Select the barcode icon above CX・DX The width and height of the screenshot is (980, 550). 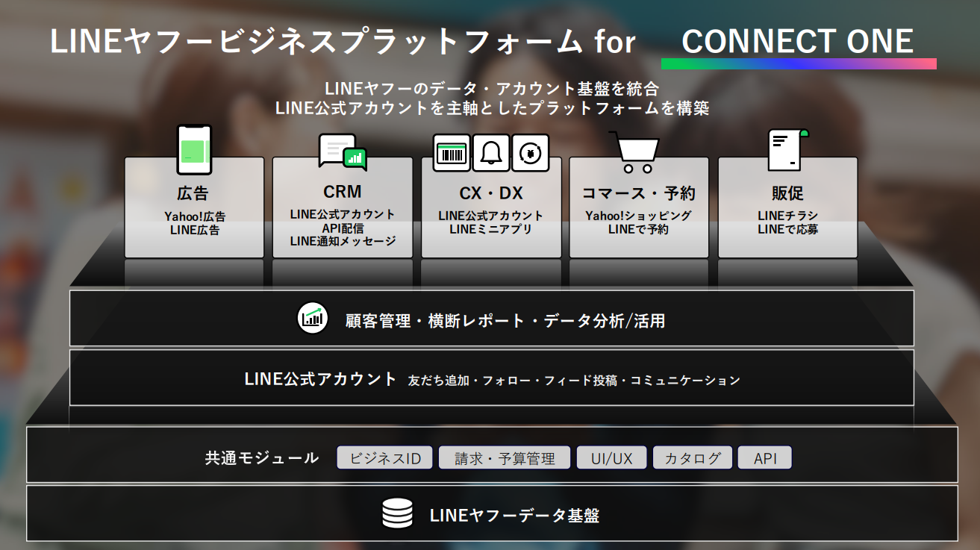click(x=452, y=153)
